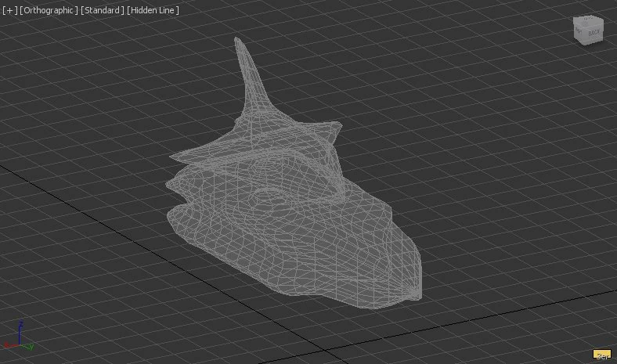
Task: Click the XYZ axis tripod gizmo
Action: click(x=19, y=337)
